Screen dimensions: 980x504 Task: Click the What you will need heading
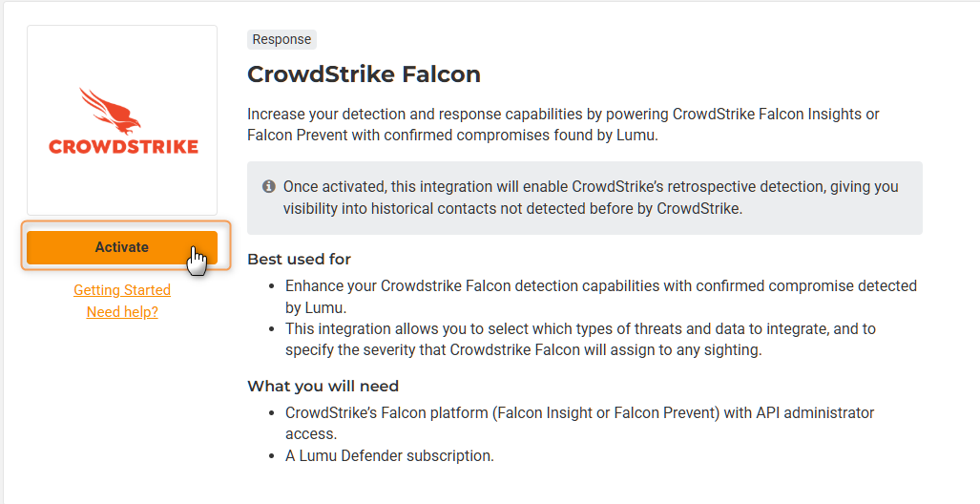323,387
